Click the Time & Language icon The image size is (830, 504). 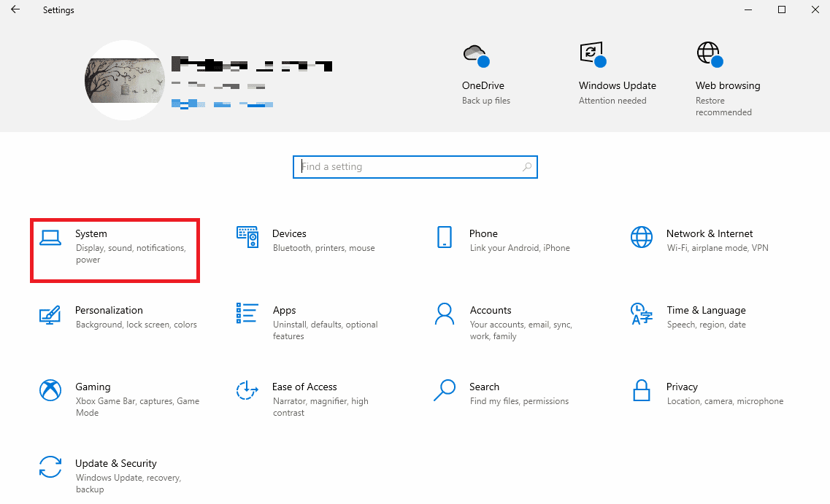[642, 314]
